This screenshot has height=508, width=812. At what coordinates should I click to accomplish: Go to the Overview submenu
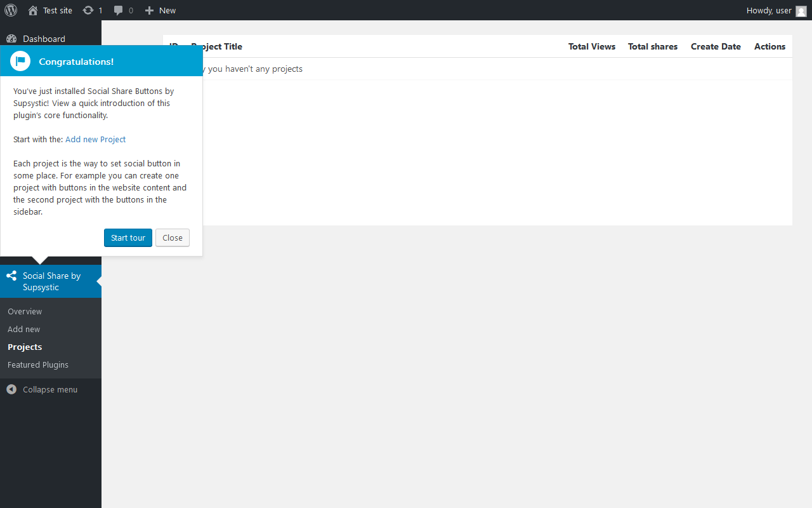[25, 311]
